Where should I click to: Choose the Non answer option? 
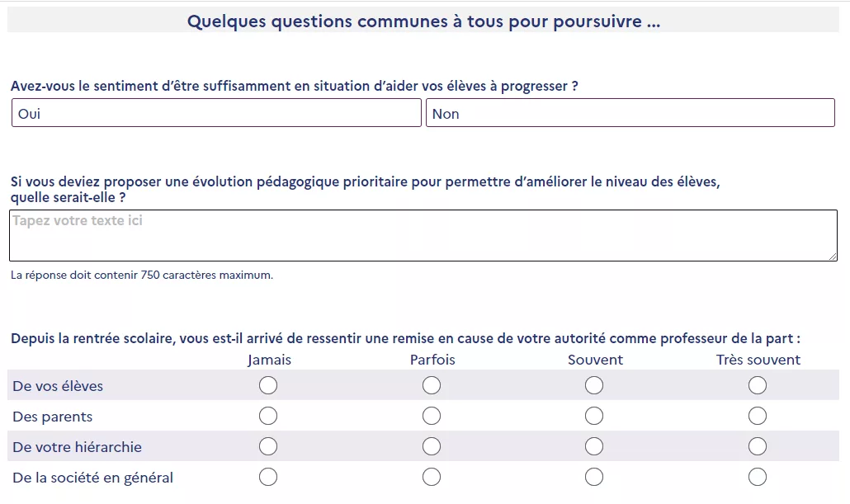630,113
